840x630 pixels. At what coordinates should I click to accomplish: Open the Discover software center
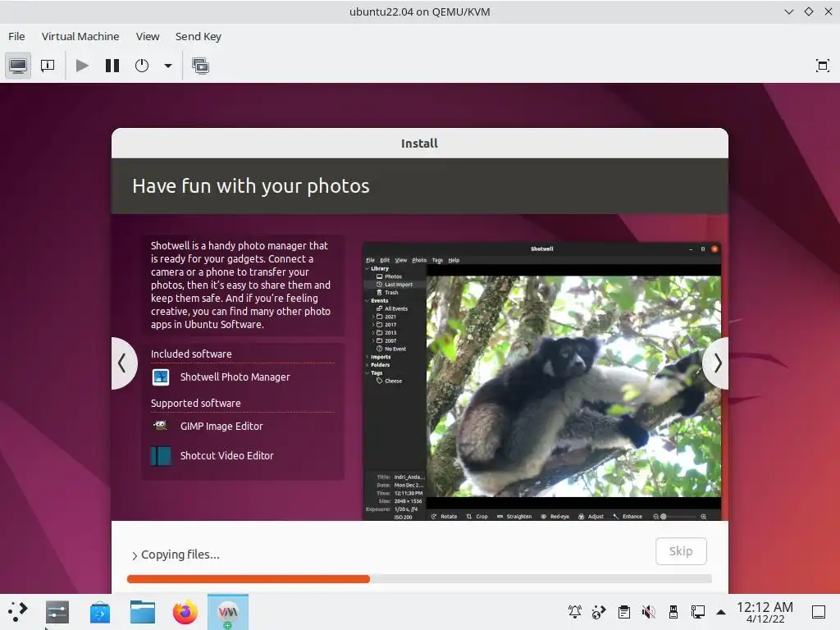click(99, 612)
